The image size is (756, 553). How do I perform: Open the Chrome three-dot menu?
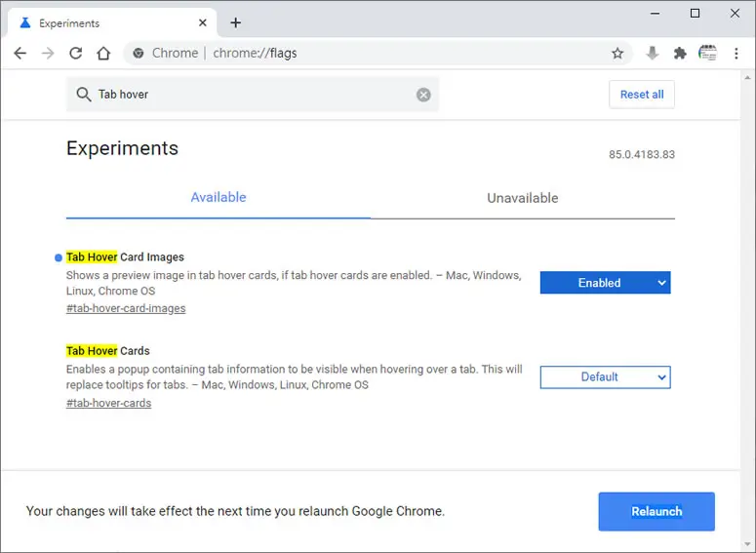[736, 53]
